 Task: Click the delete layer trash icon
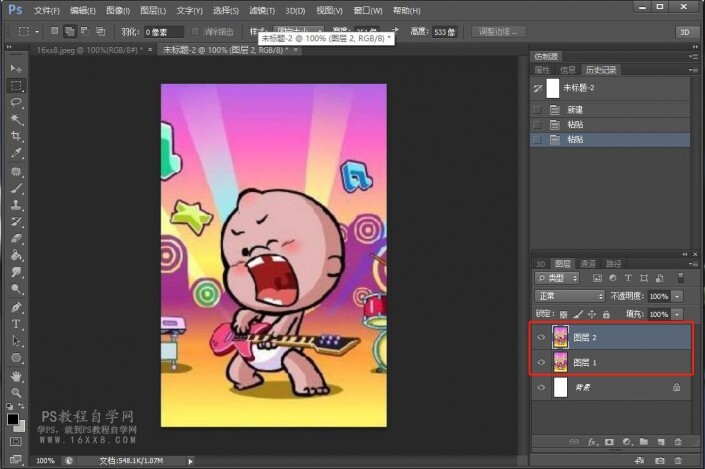(679, 440)
